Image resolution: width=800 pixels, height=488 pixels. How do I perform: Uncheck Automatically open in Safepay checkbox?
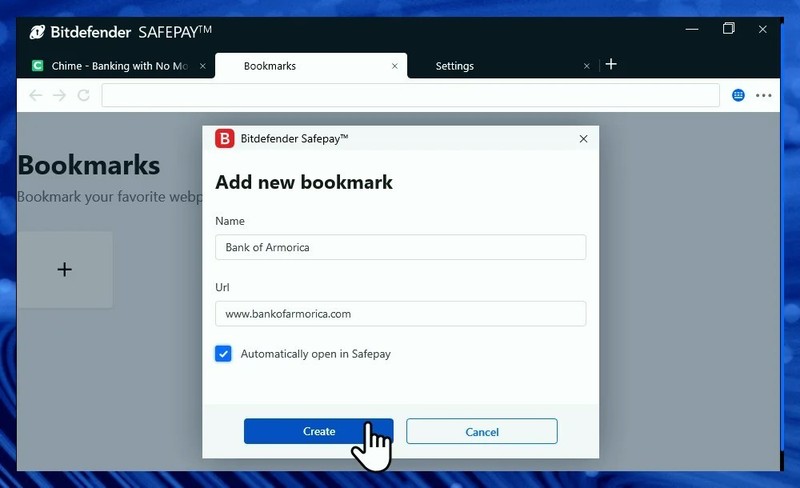(x=223, y=354)
